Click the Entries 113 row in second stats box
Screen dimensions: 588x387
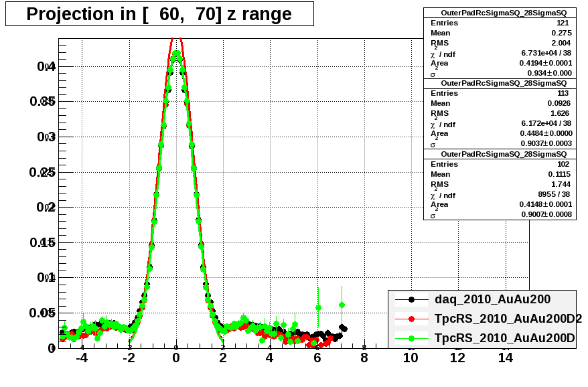[500, 93]
